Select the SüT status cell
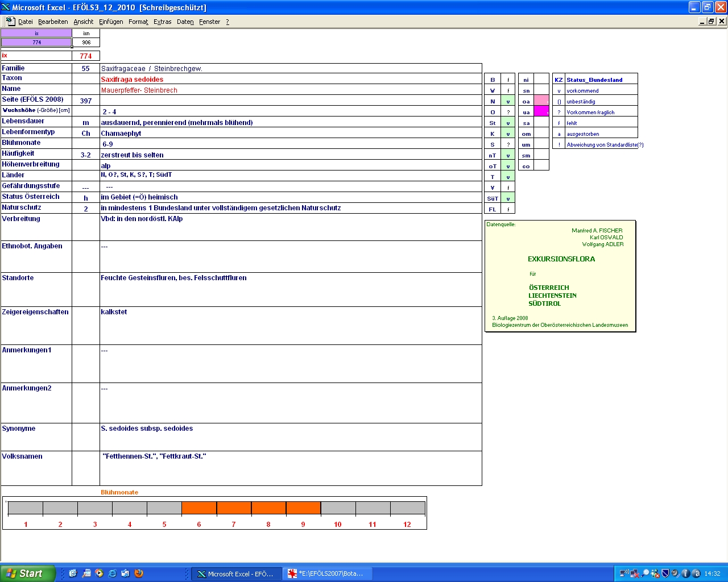Screen dimensions: 728x582 tap(508, 198)
